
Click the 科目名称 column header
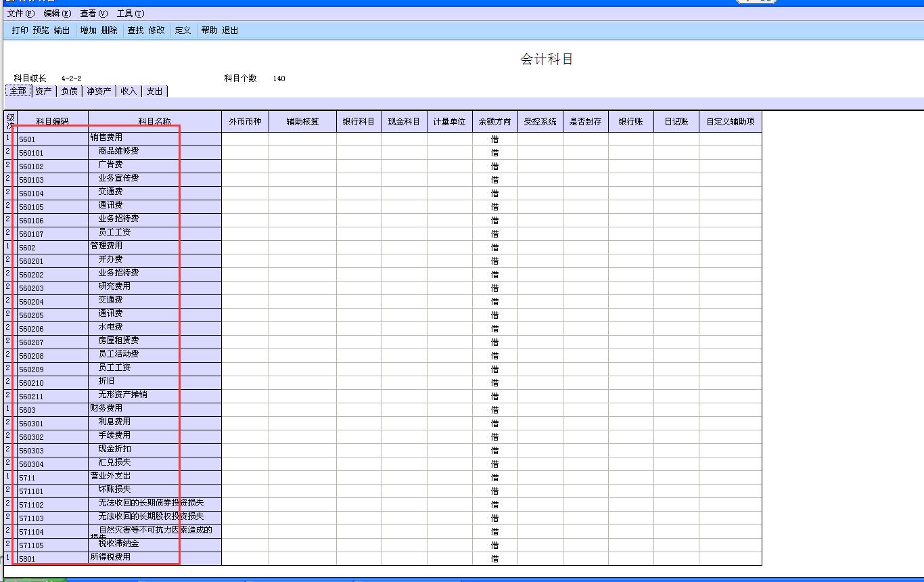pos(154,122)
